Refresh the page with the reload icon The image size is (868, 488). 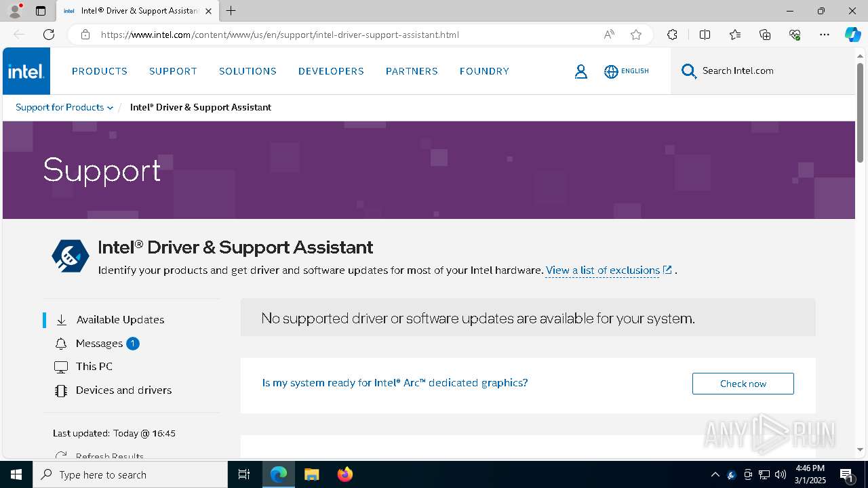point(49,35)
